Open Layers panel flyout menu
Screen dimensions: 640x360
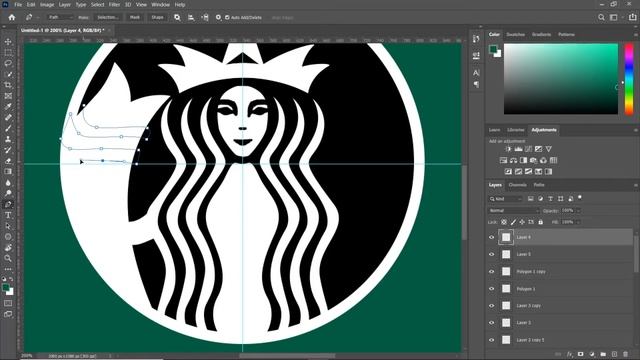coord(636,185)
